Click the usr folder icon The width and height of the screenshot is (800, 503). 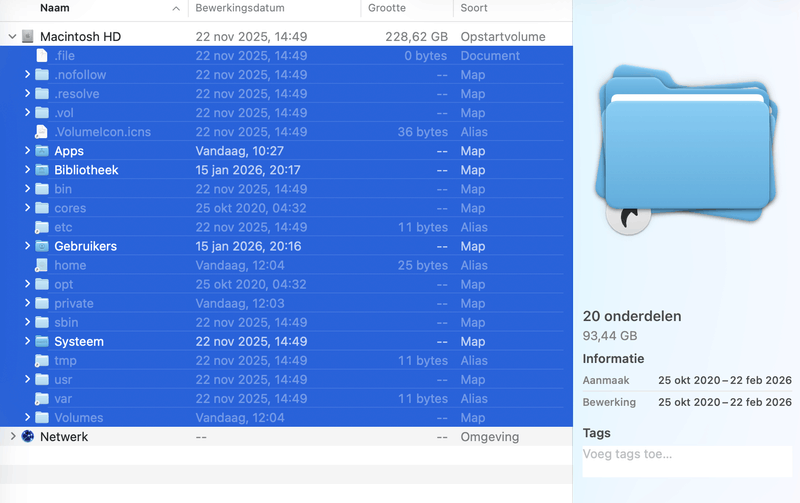point(42,380)
